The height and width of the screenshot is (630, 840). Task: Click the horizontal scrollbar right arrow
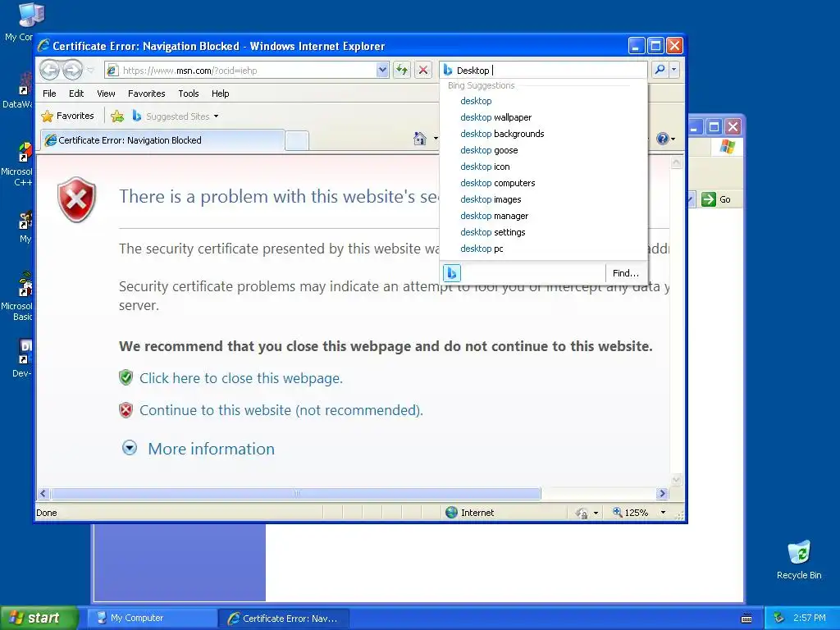[x=662, y=493]
